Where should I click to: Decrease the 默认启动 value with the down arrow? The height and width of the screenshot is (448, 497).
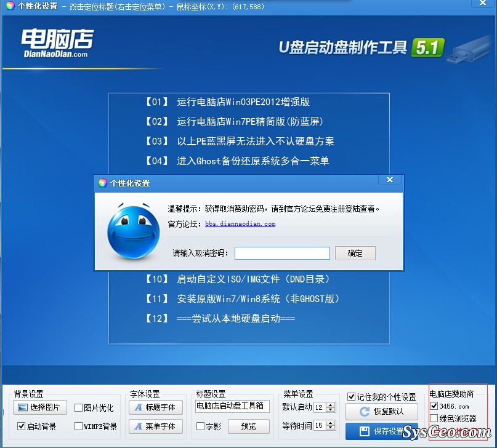click(x=331, y=410)
